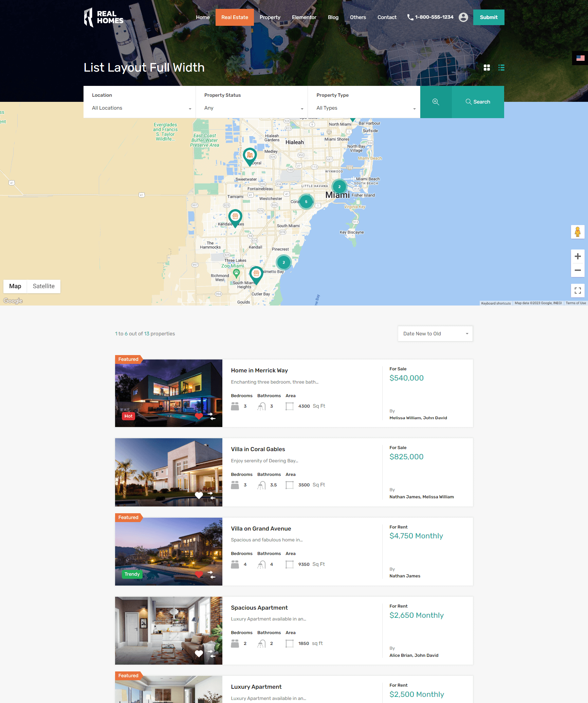Click the Kendale Lakes map marker
This screenshot has height=703, width=588.
[x=235, y=218]
